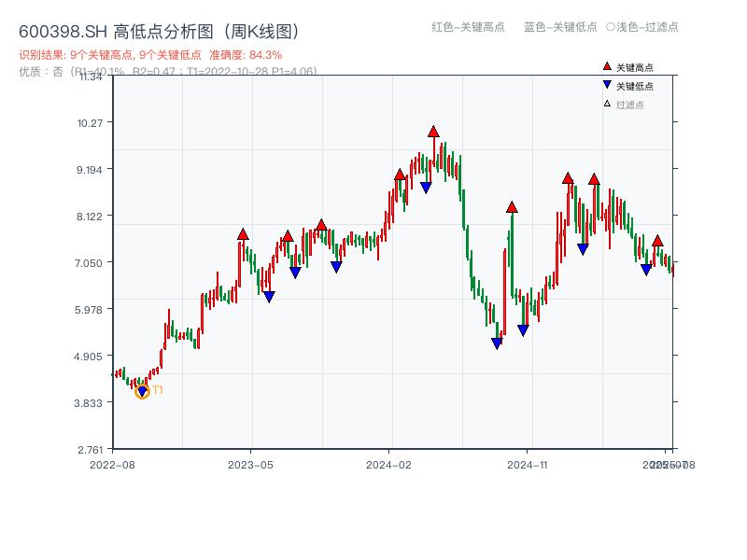Click the red triangle icon in the chart legend
Screen dimensions: 747x560
607,66
